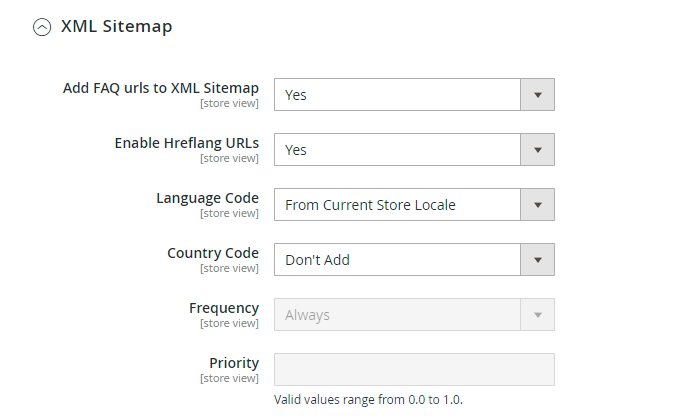Click the 'Enable Hreflang URLs' label
684x416 pixels.
[x=187, y=143]
